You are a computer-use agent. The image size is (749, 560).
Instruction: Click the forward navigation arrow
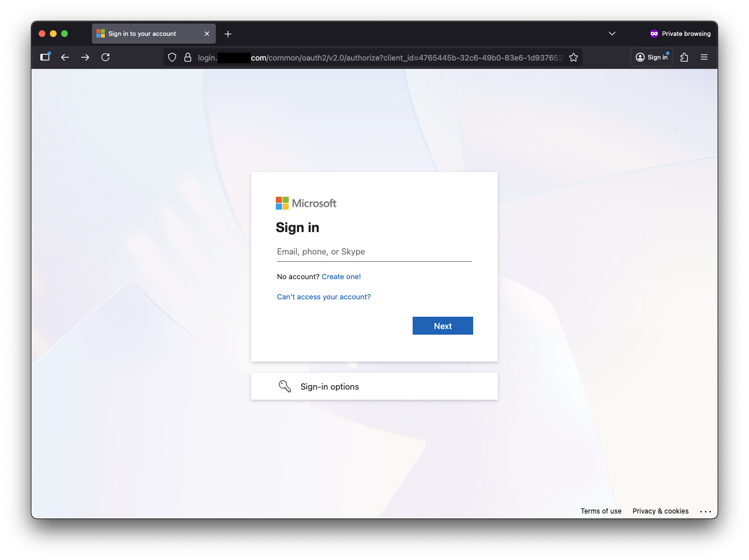[x=85, y=57]
